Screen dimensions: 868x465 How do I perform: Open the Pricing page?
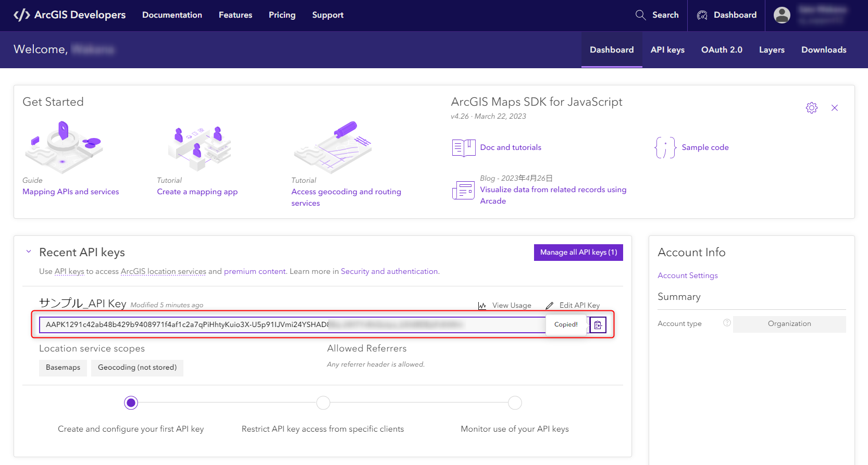282,15
